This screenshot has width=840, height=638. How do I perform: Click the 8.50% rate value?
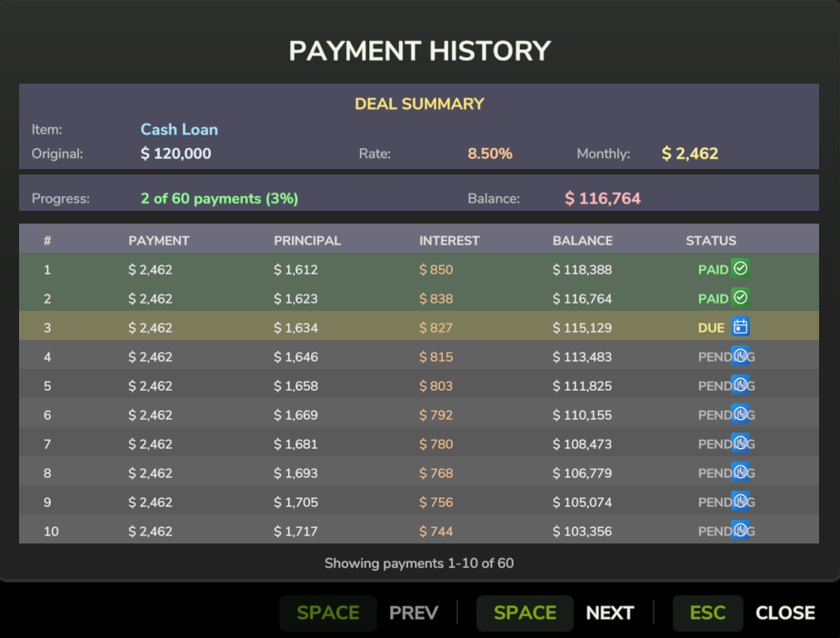click(x=490, y=154)
